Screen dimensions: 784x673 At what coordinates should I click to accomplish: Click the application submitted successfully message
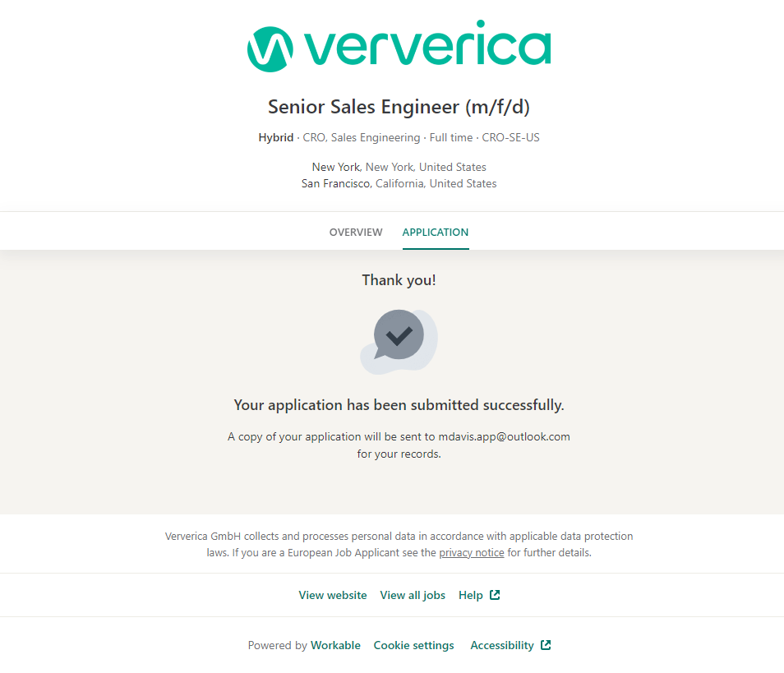(399, 404)
